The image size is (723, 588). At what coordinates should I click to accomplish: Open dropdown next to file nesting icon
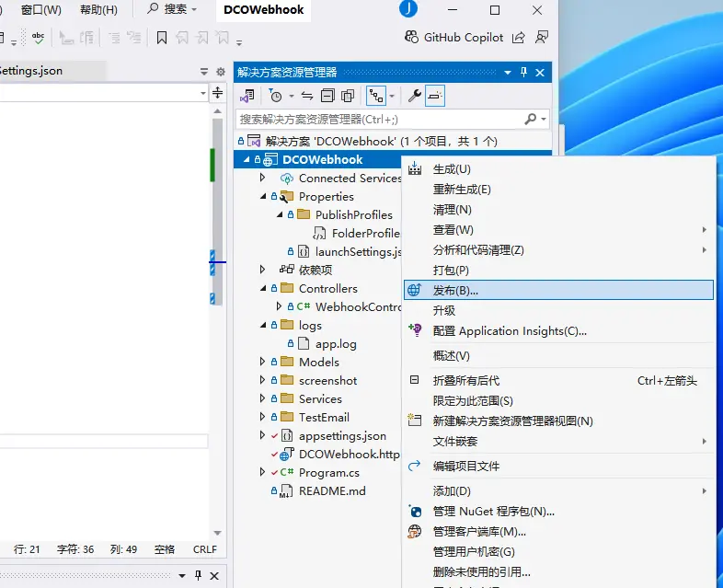392,97
